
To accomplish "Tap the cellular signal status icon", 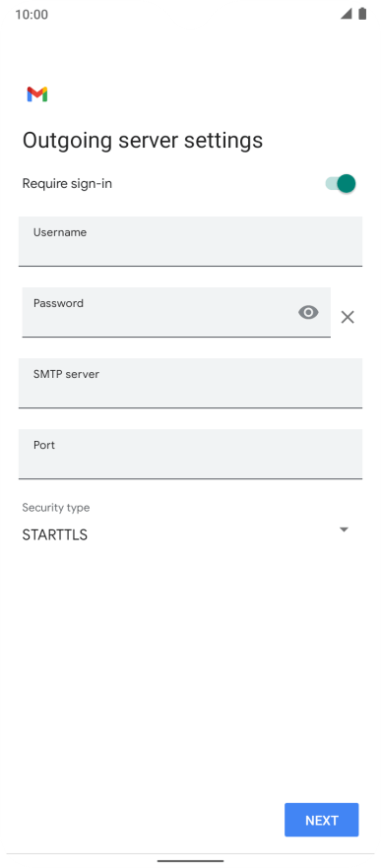I will [x=347, y=14].
